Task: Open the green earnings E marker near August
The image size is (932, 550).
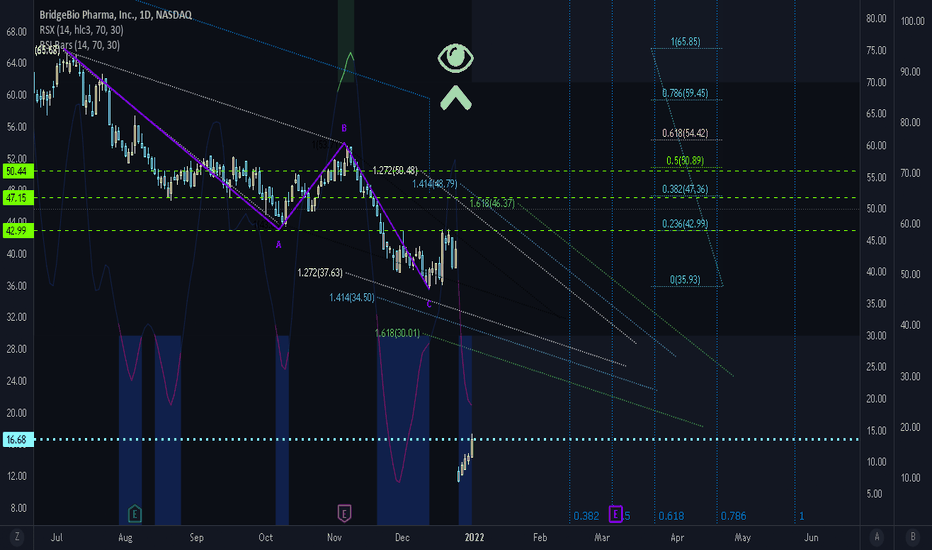Action: [x=135, y=514]
